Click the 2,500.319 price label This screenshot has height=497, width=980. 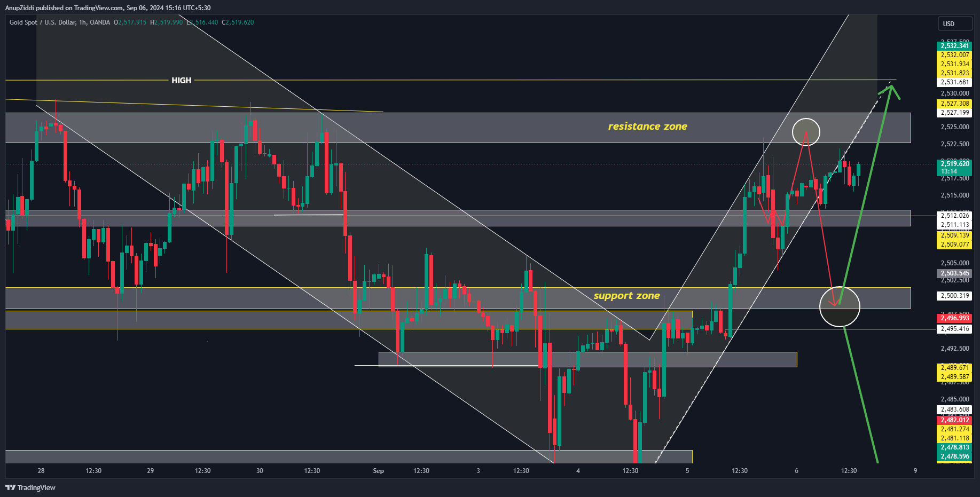pos(954,296)
